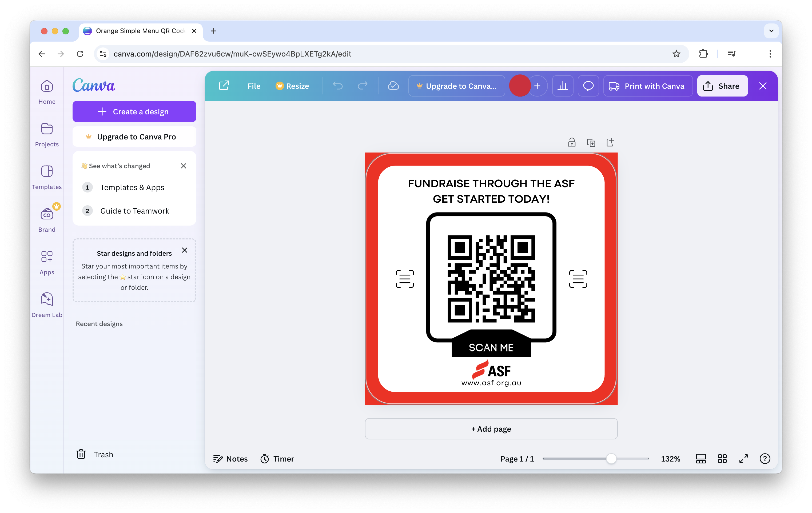812x513 pixels.
Task: Click the red user avatar circle
Action: click(x=520, y=86)
